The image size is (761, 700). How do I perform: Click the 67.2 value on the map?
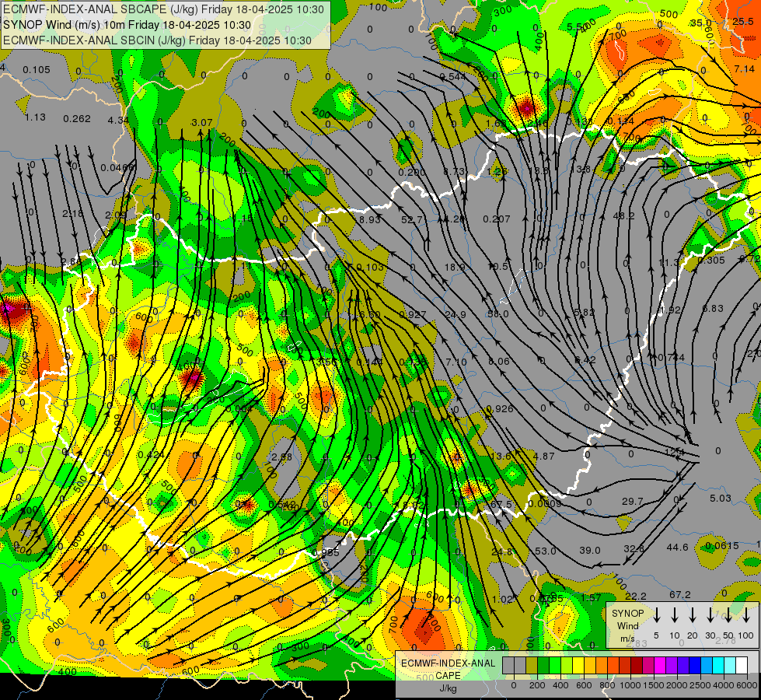[x=680, y=595]
